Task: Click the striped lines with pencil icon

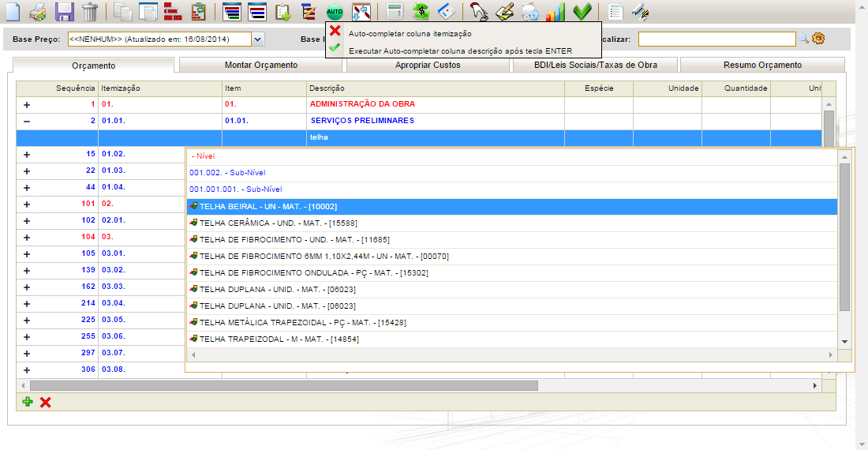Action: (x=309, y=12)
